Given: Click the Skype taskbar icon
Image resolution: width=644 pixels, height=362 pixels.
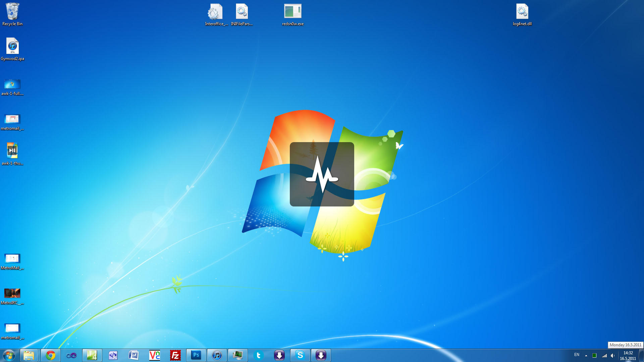Looking at the screenshot, I should point(300,355).
